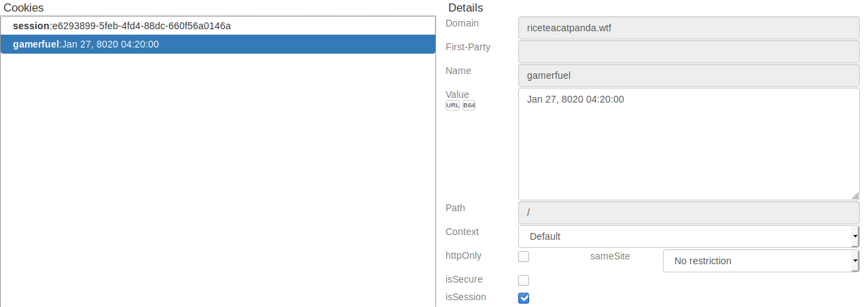Image resolution: width=868 pixels, height=307 pixels.
Task: Click the B64 encode button under Value
Action: (x=469, y=105)
